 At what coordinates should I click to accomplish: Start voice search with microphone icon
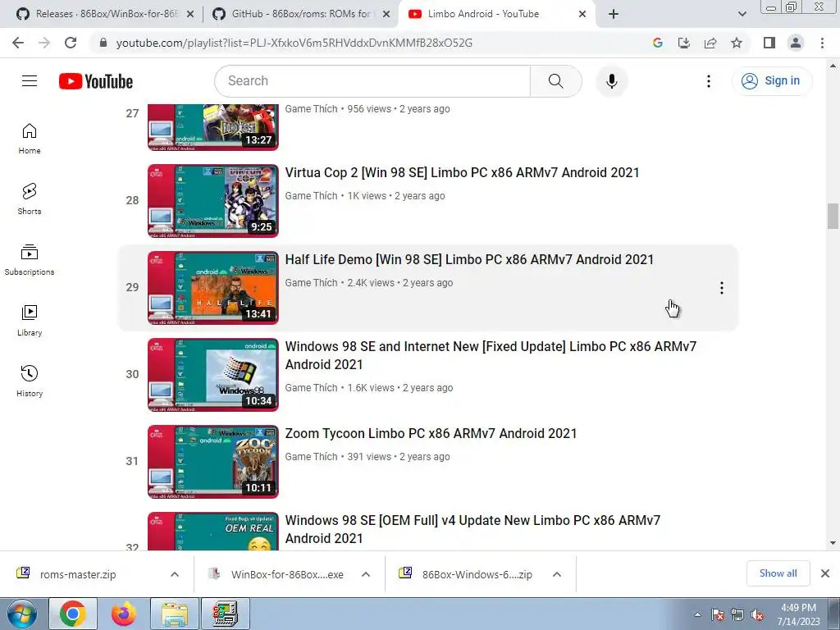(x=611, y=81)
